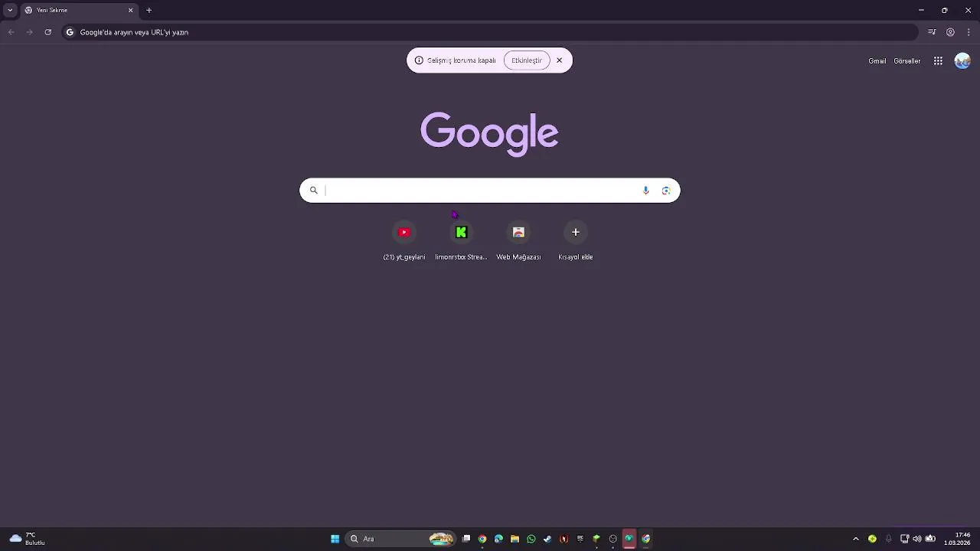
Task: Open the Kick limonrsbox stream shortcut
Action: click(461, 240)
